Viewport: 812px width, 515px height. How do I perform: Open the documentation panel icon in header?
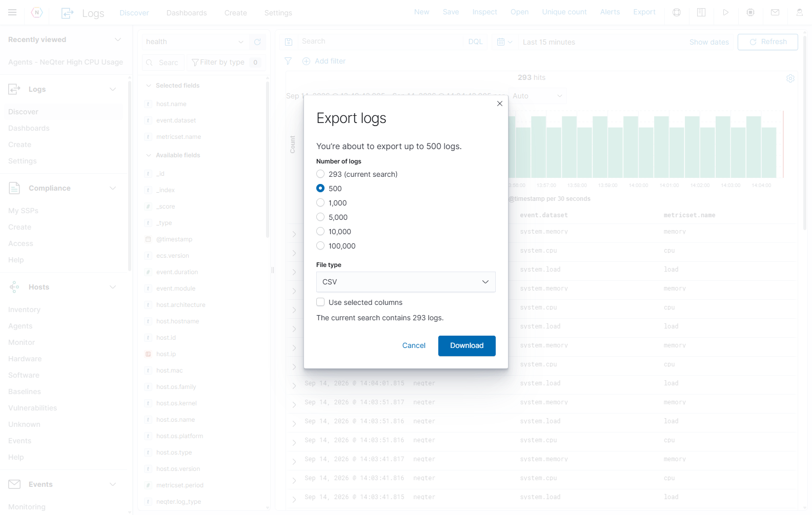click(x=701, y=12)
